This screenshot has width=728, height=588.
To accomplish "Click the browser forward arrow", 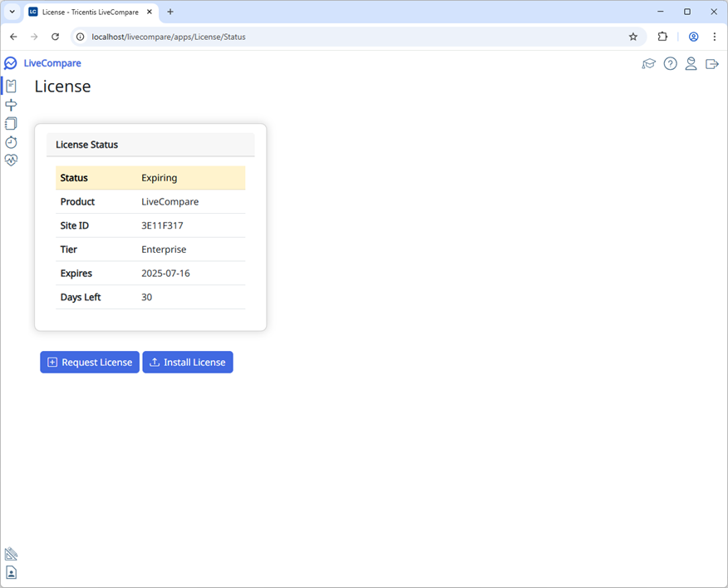I will tap(34, 37).
